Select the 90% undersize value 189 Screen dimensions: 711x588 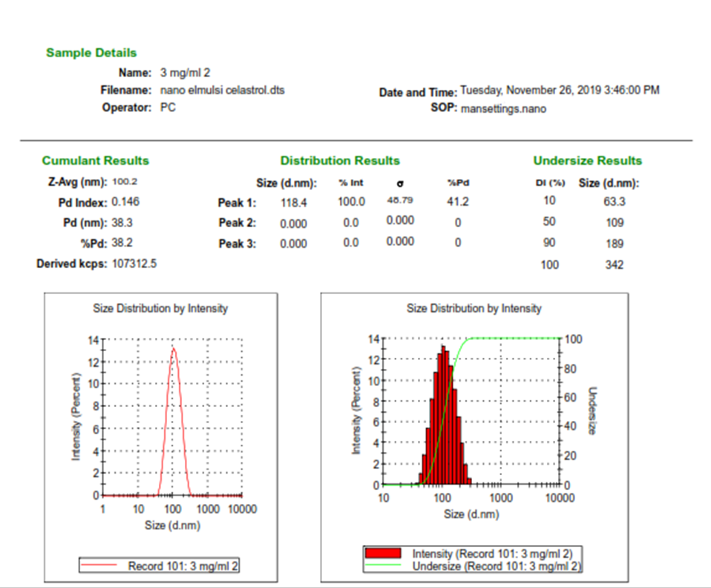(x=614, y=244)
